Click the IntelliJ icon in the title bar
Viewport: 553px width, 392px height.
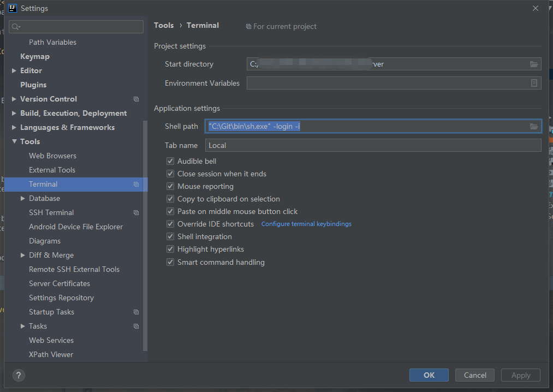click(x=13, y=8)
